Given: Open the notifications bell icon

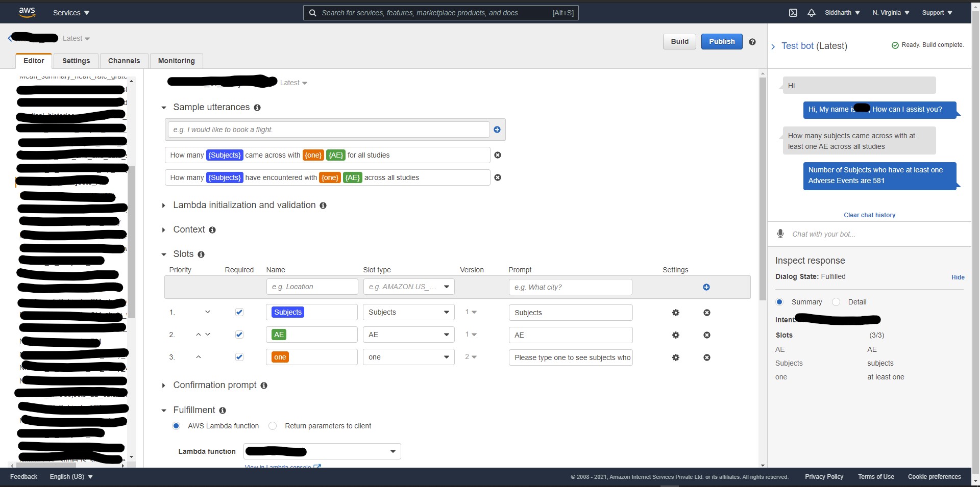Looking at the screenshot, I should [x=811, y=13].
